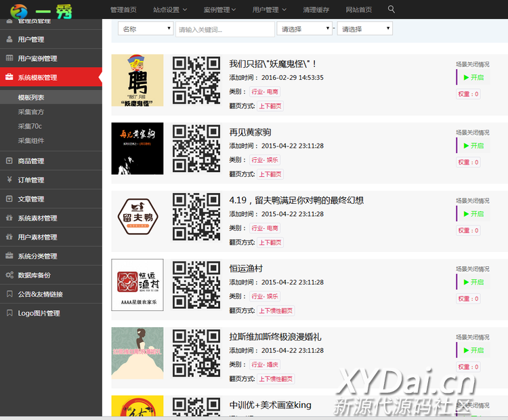Toggle 开启 for 我们只招妖魔鬼怪 template
The width and height of the screenshot is (508, 420).
click(473, 77)
